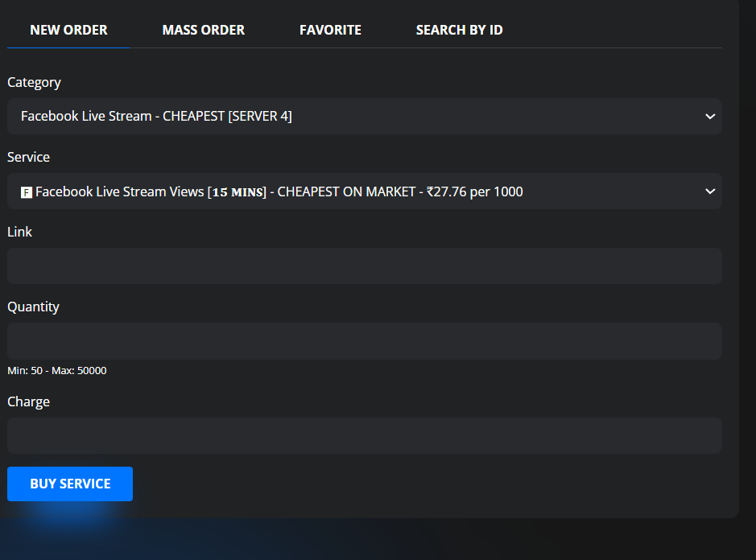Click the Service label
Viewport: 756px width, 560px height.
(x=28, y=157)
